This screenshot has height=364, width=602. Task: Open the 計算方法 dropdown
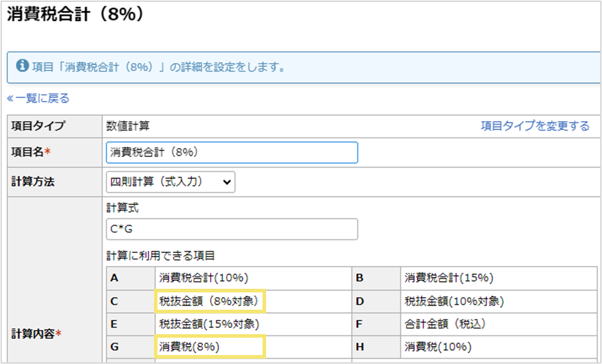pyautogui.click(x=171, y=182)
